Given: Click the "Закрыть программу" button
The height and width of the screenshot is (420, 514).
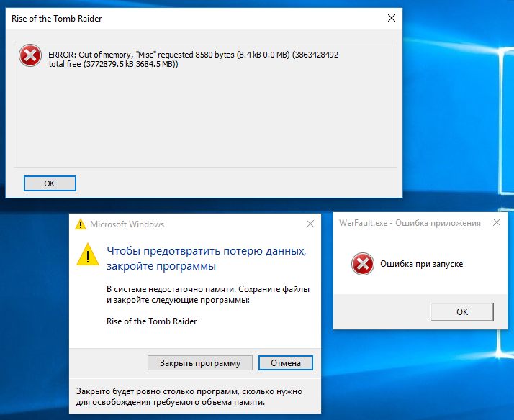Looking at the screenshot, I should click(x=200, y=363).
